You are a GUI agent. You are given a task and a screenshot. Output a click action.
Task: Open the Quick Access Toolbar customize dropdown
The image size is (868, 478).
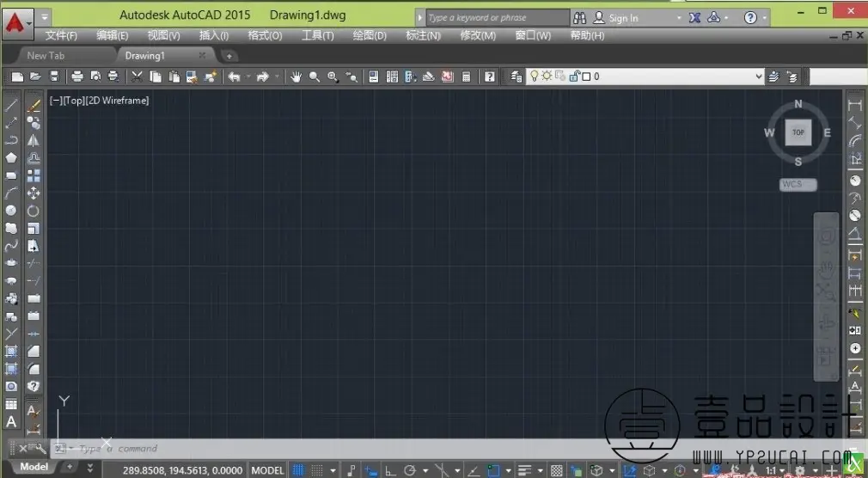tap(45, 17)
